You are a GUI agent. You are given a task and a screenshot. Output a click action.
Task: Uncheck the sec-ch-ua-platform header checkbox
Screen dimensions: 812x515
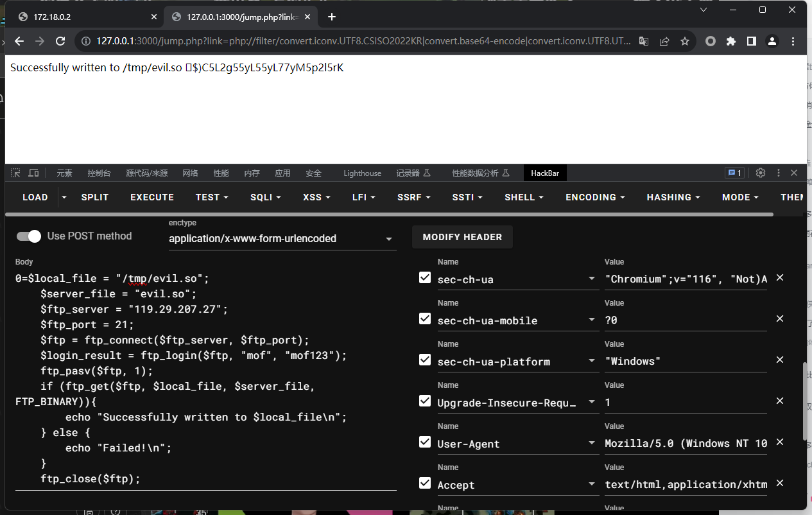tap(425, 360)
